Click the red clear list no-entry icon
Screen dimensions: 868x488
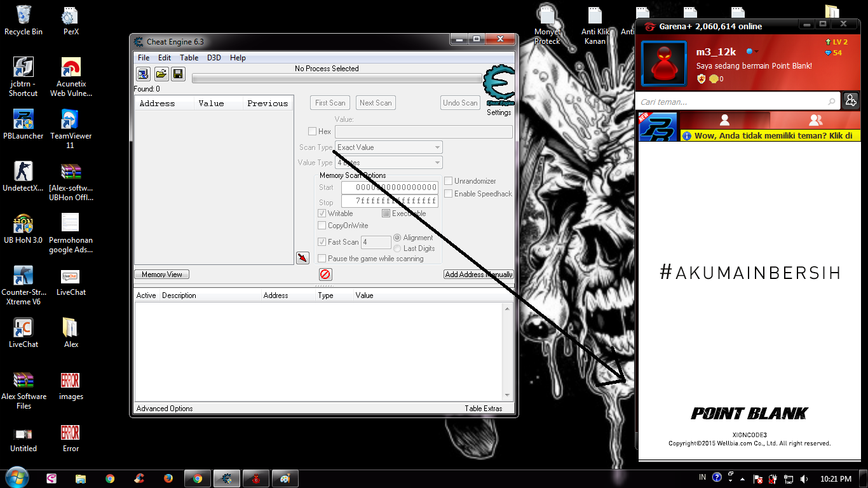point(325,274)
